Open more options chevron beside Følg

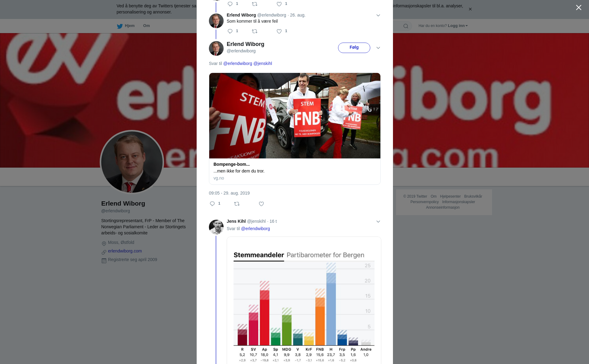point(378,48)
